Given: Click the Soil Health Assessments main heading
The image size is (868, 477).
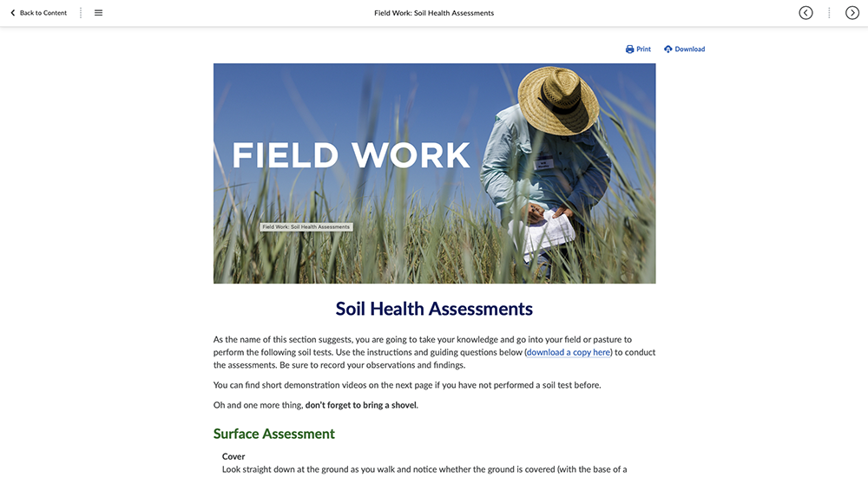Looking at the screenshot, I should pos(434,309).
